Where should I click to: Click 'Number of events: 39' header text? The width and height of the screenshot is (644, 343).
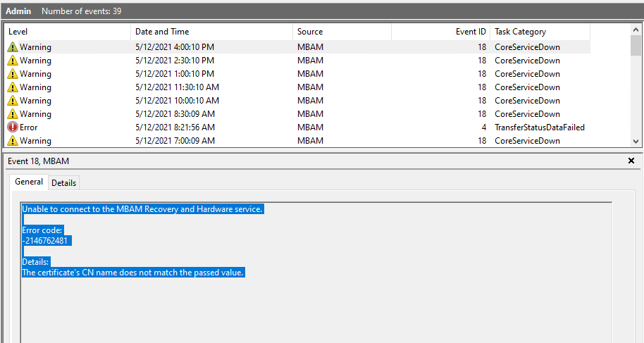point(81,11)
